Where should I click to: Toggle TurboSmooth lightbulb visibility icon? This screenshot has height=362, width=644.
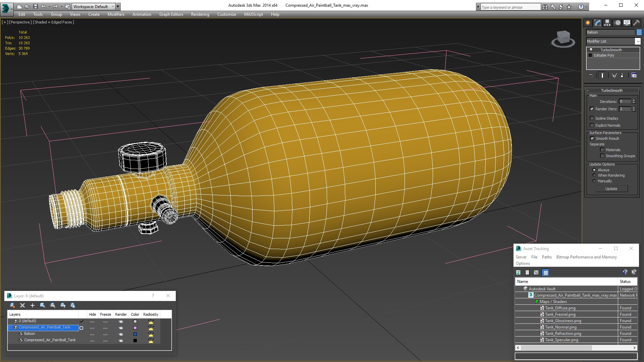(591, 50)
